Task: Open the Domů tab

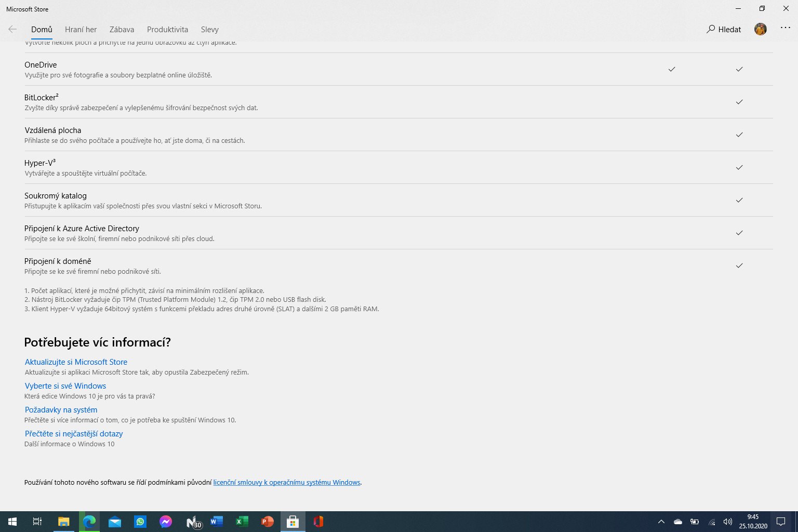Action: click(x=42, y=30)
